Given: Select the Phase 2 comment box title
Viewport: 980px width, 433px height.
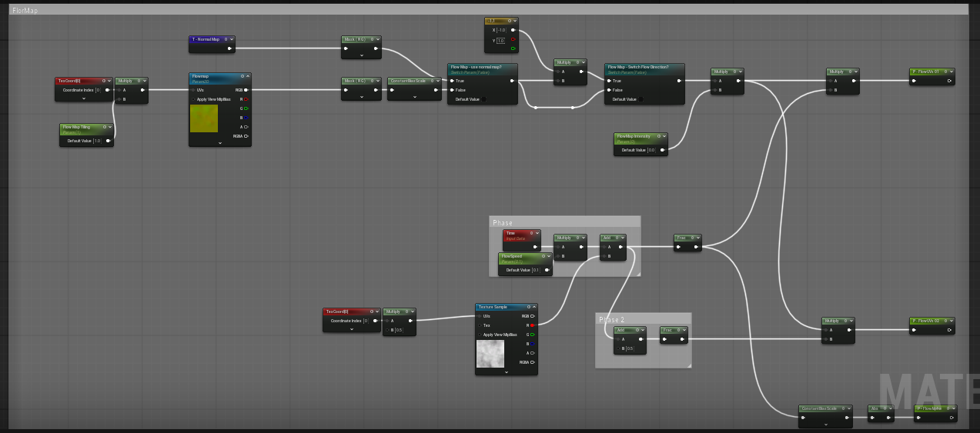Looking at the screenshot, I should click(x=612, y=319).
